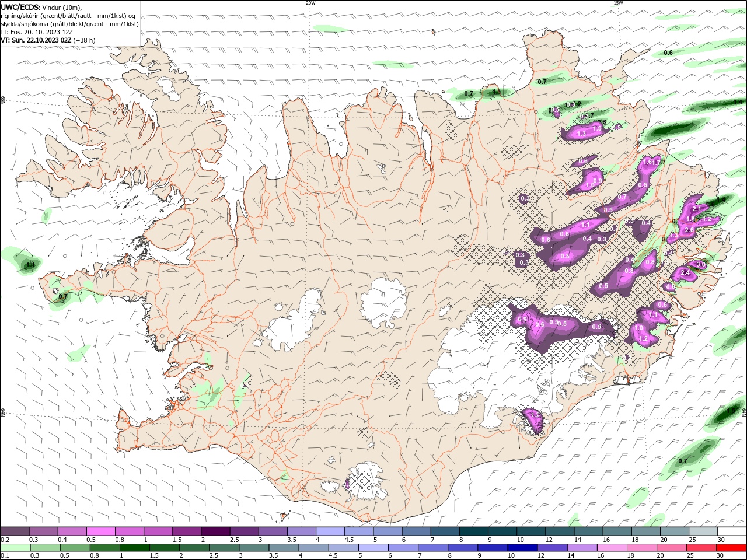
Task: Click the 'VT: Sun. 22.10.2023 02Z (+38 h)' line
Action: coord(48,40)
